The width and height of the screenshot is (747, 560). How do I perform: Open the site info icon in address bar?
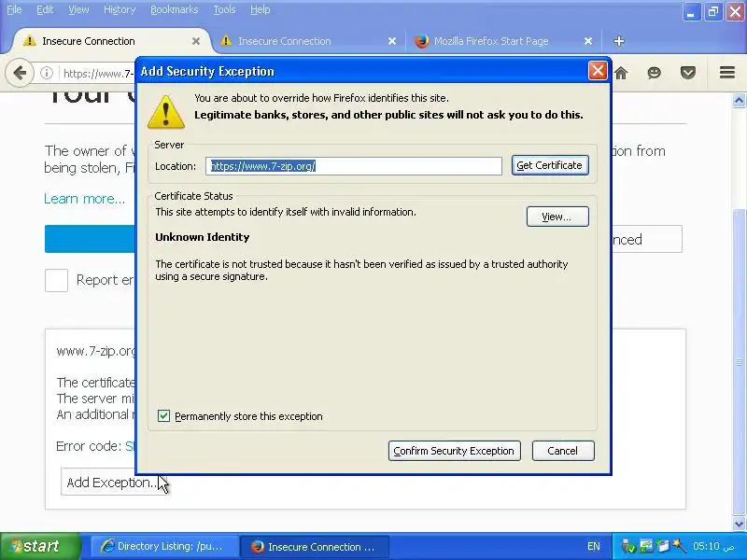tap(47, 73)
